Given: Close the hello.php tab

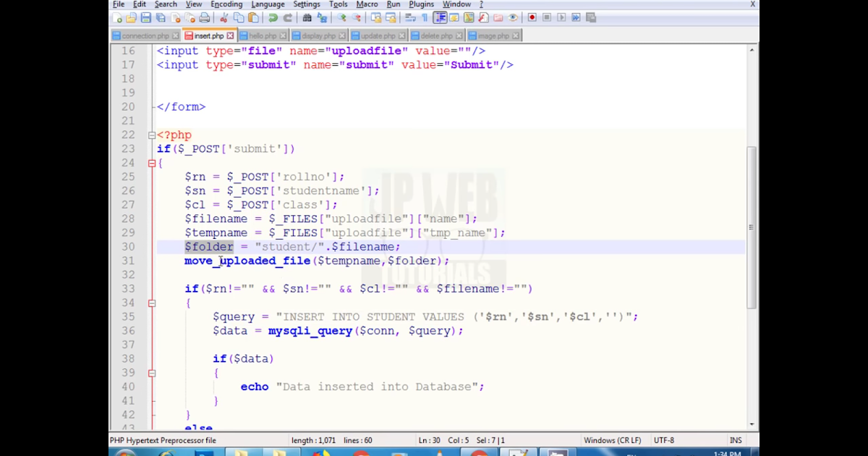Looking at the screenshot, I should tap(281, 35).
